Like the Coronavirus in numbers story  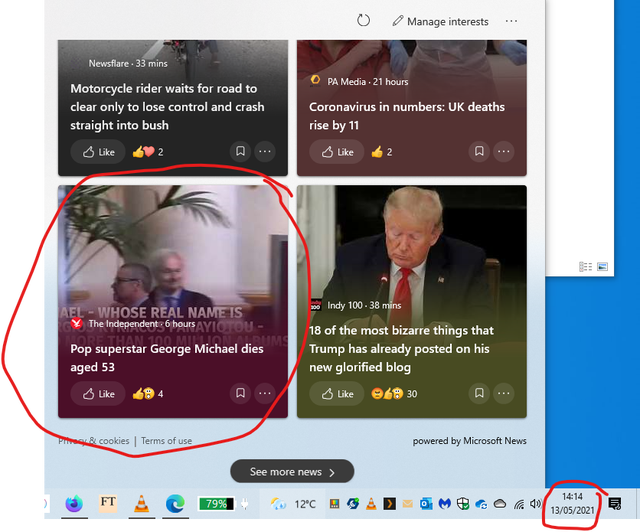coord(337,152)
